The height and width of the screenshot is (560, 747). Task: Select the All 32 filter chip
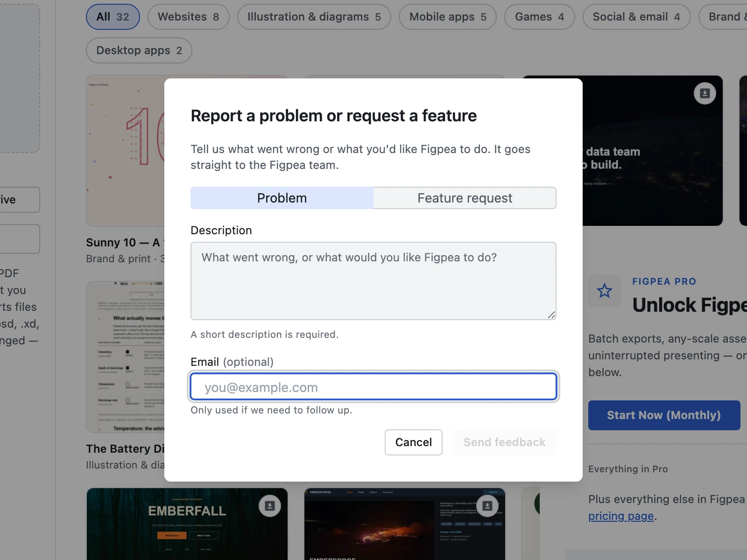coord(113,17)
